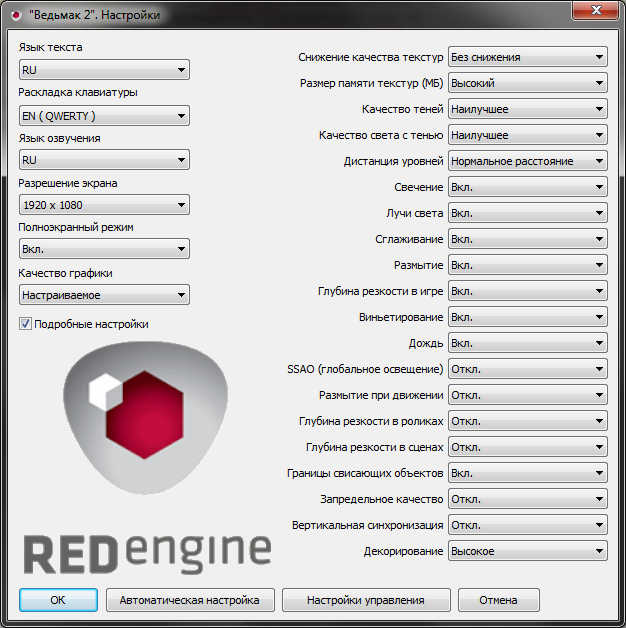Open the Дистанция уровней dropdown
This screenshot has height=628, width=626.
(527, 161)
